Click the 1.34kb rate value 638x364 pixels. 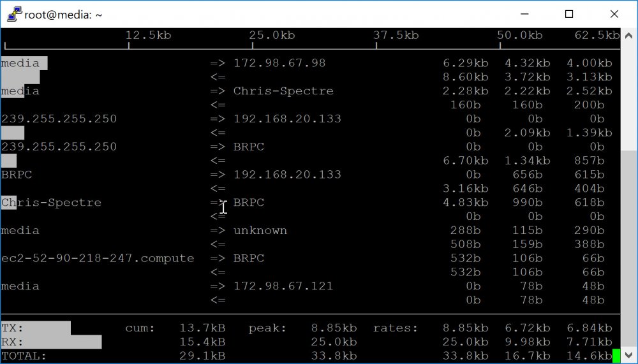coord(528,161)
